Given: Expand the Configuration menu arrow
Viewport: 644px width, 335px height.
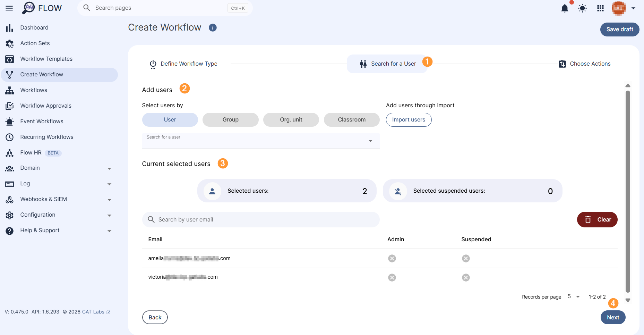Looking at the screenshot, I should click(109, 216).
